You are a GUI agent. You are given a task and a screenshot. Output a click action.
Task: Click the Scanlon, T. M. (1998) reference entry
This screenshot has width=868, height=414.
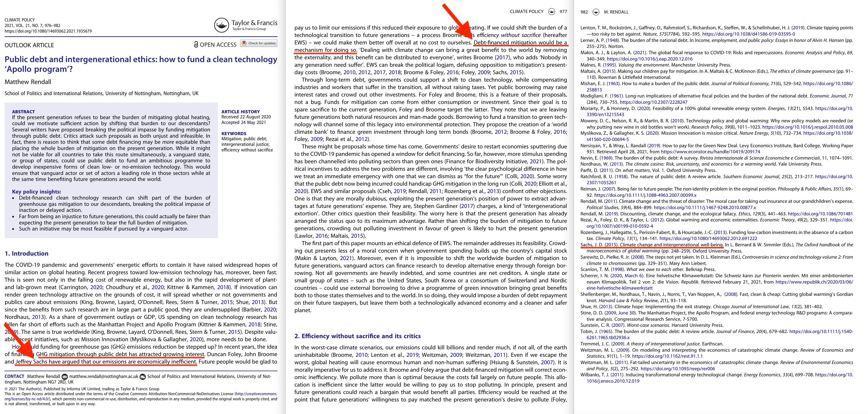point(648,269)
